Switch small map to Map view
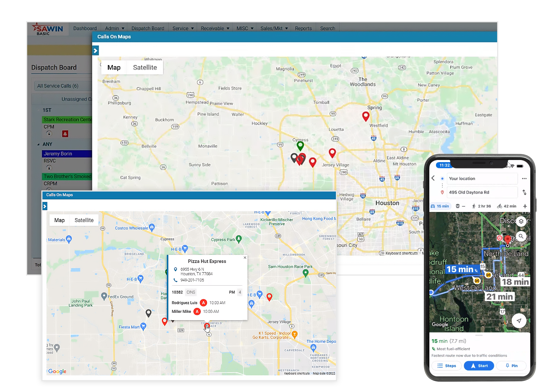This screenshot has width=553, height=392. click(x=59, y=220)
